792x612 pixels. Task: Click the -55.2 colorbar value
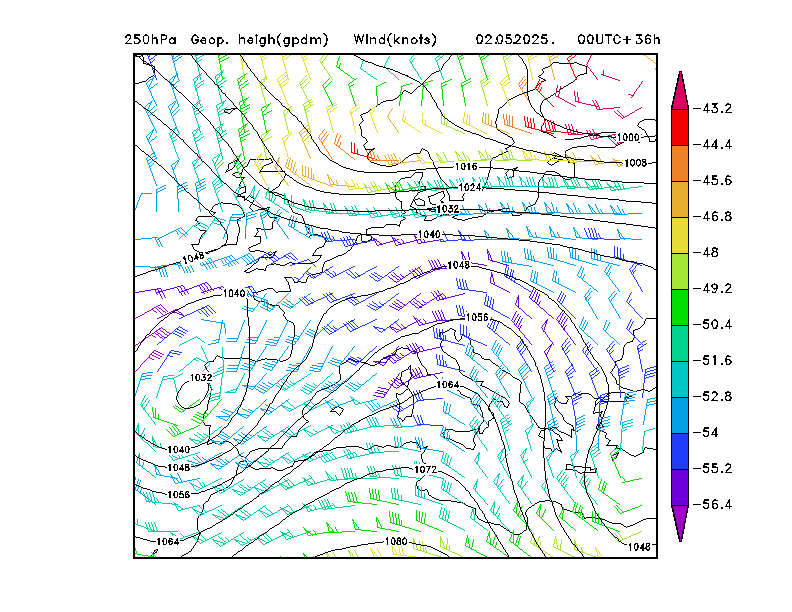click(714, 468)
